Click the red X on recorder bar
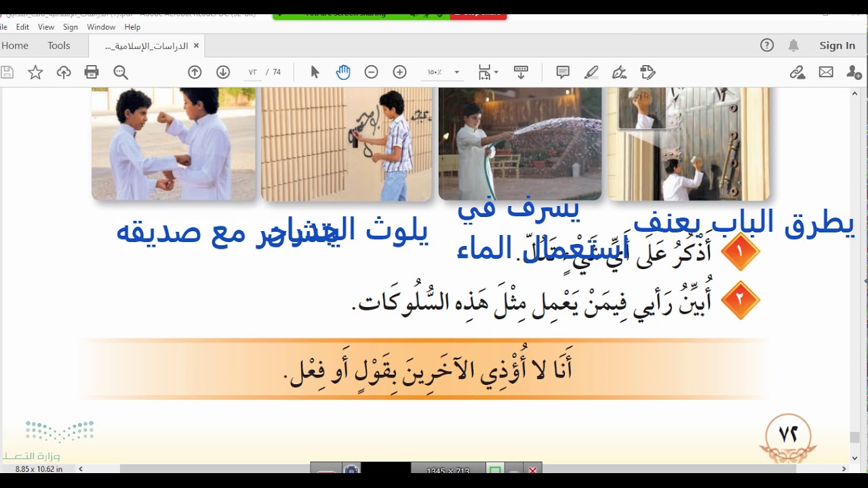The image size is (868, 488). coord(533,470)
